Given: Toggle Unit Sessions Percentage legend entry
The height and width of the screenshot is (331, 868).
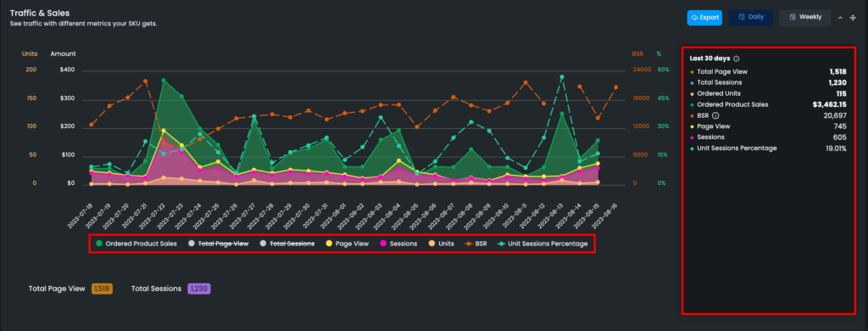Looking at the screenshot, I should (542, 244).
